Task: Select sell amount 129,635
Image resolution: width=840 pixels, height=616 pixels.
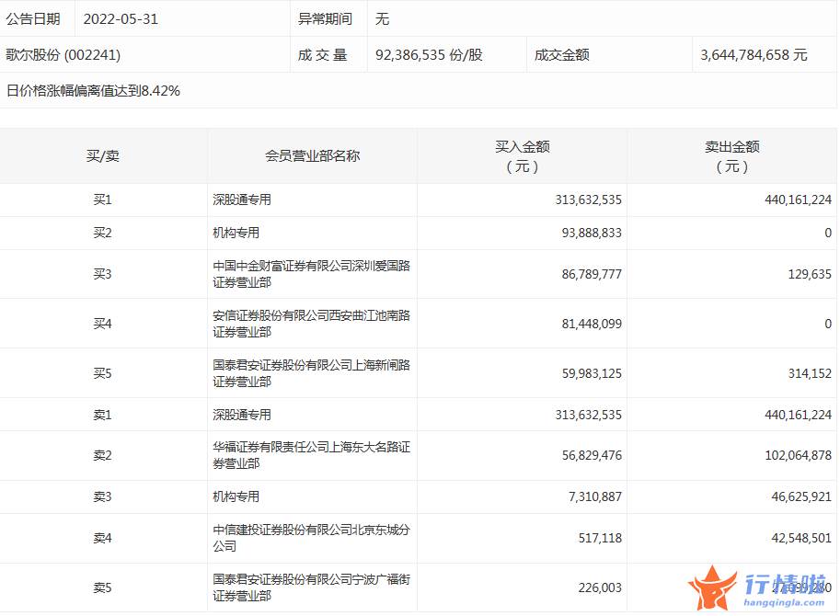Action: point(810,274)
